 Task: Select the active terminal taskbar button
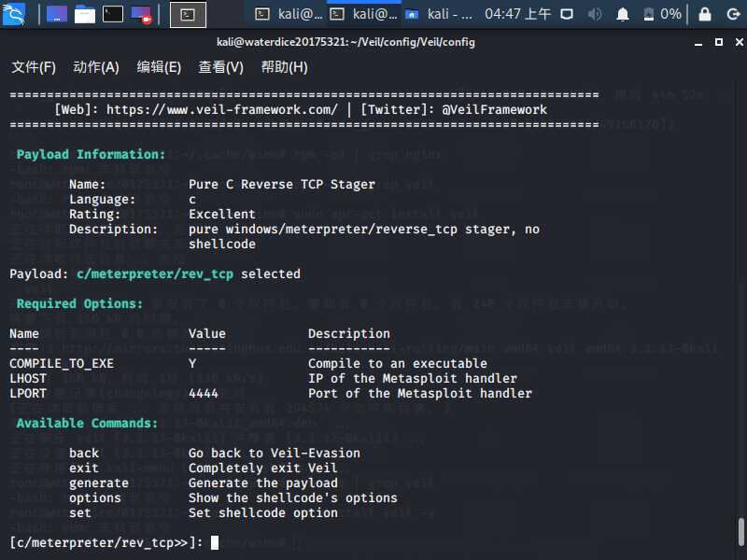(189, 15)
